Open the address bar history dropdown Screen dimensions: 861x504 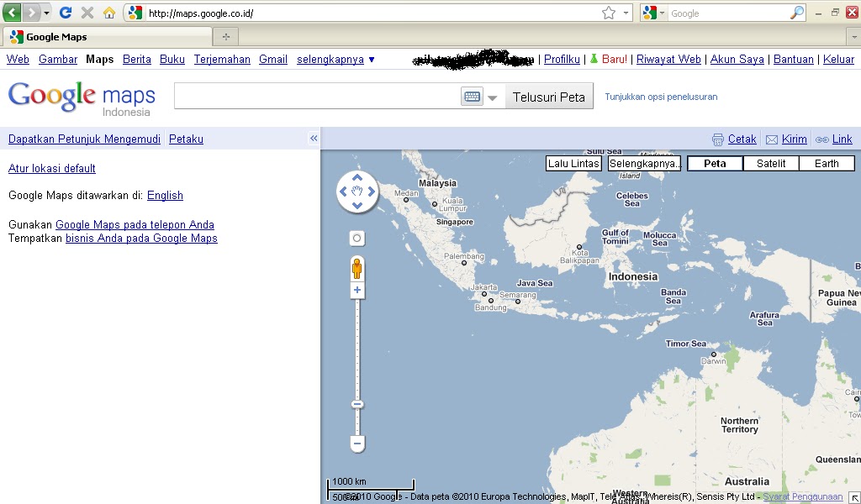(626, 13)
